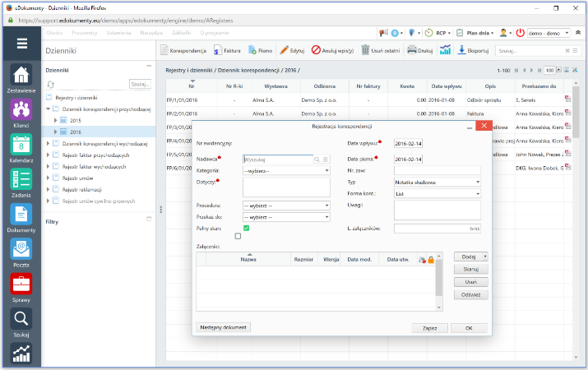The image size is (588, 370).
Task: Tick the empty checkbox below Pełny skan
Action: click(238, 237)
